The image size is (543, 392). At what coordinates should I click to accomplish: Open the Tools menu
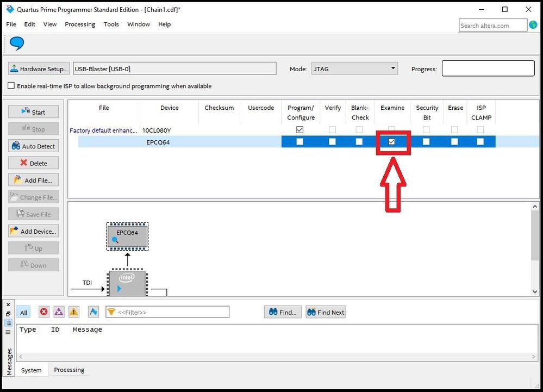pos(111,24)
